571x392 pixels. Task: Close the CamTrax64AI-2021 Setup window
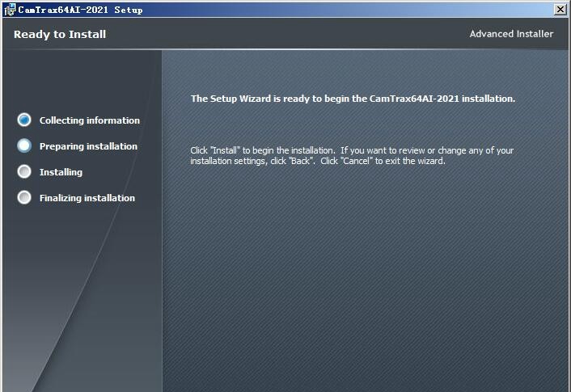pos(560,10)
